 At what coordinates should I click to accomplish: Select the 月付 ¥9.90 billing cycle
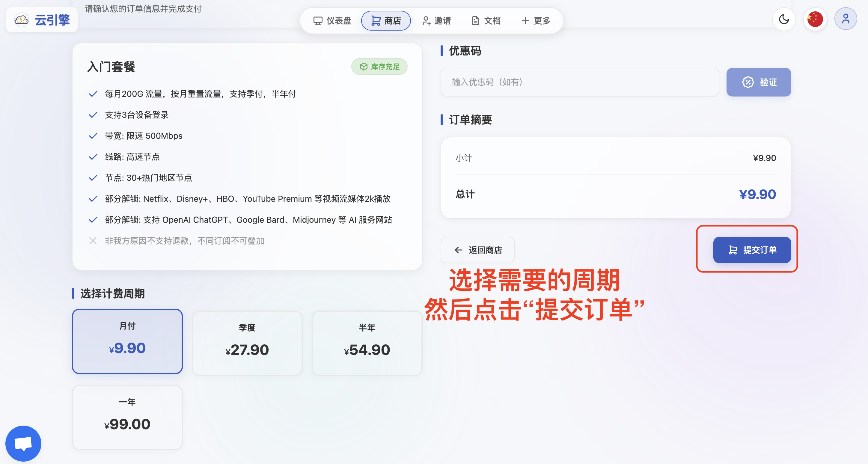point(127,341)
